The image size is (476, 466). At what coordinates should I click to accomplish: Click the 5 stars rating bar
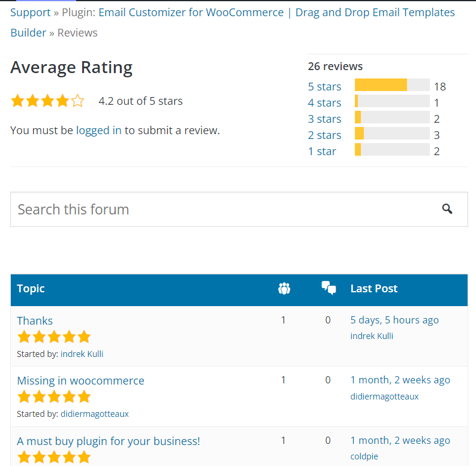pyautogui.click(x=392, y=85)
